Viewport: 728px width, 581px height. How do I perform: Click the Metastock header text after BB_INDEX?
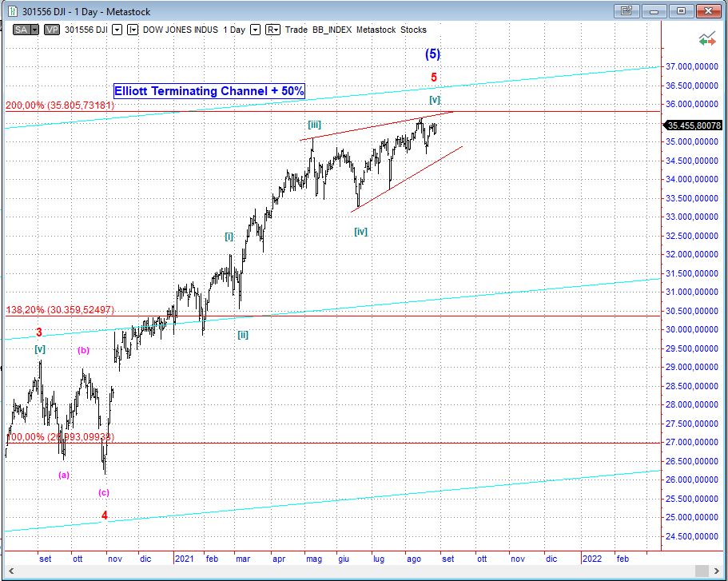click(376, 30)
